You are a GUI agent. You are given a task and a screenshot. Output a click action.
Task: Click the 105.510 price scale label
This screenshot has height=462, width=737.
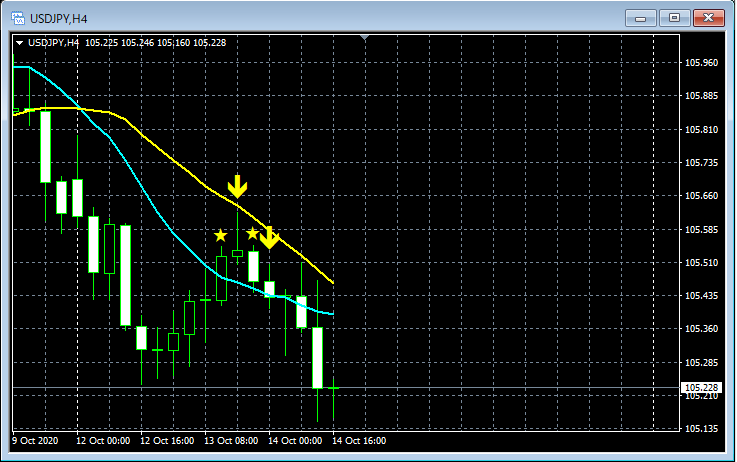(701, 262)
